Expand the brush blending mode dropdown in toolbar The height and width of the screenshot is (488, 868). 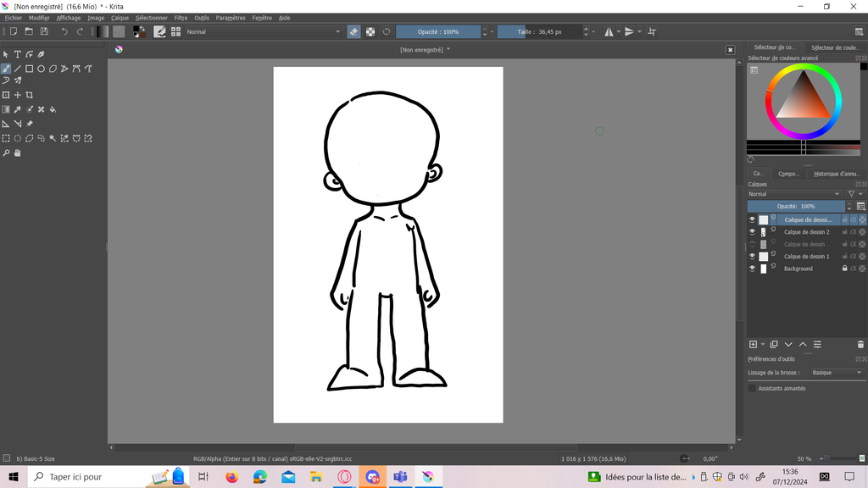click(x=263, y=31)
